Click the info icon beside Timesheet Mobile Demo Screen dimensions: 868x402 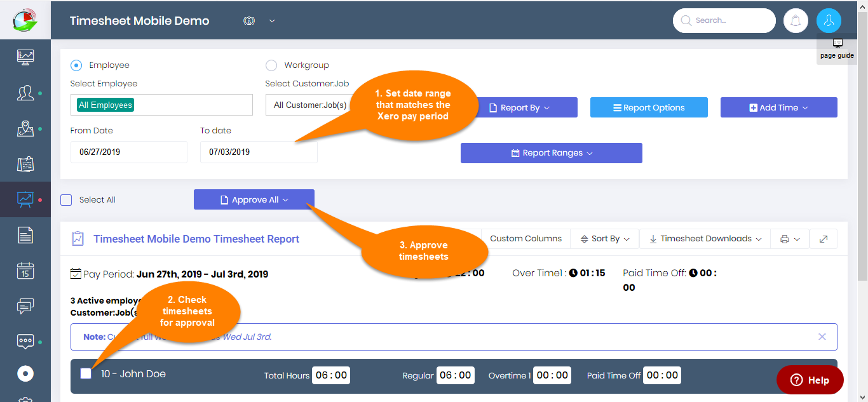[x=249, y=20]
